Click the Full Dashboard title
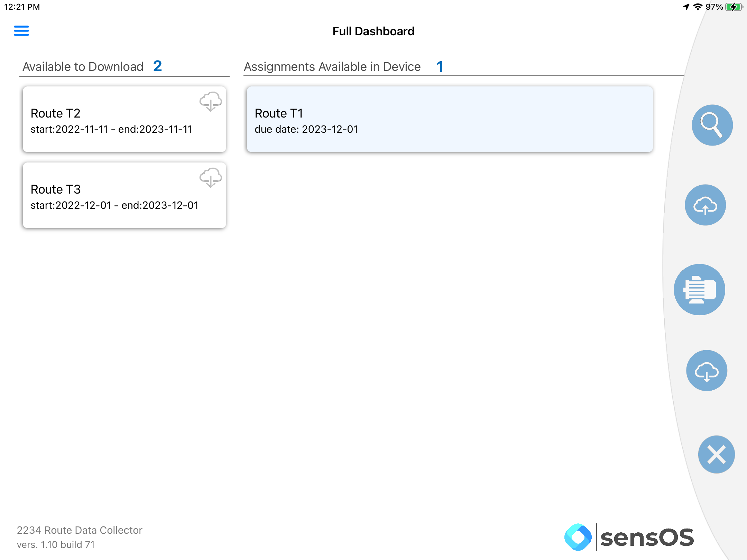Image resolution: width=747 pixels, height=560 pixels. (x=373, y=31)
